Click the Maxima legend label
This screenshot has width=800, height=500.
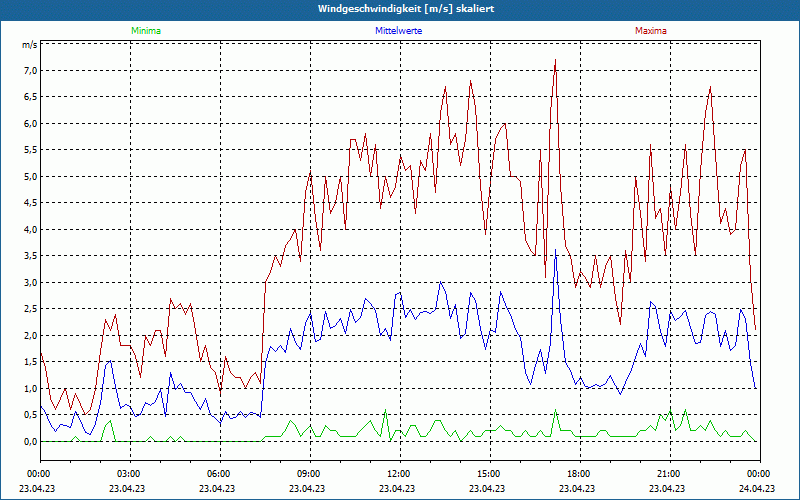(x=651, y=31)
